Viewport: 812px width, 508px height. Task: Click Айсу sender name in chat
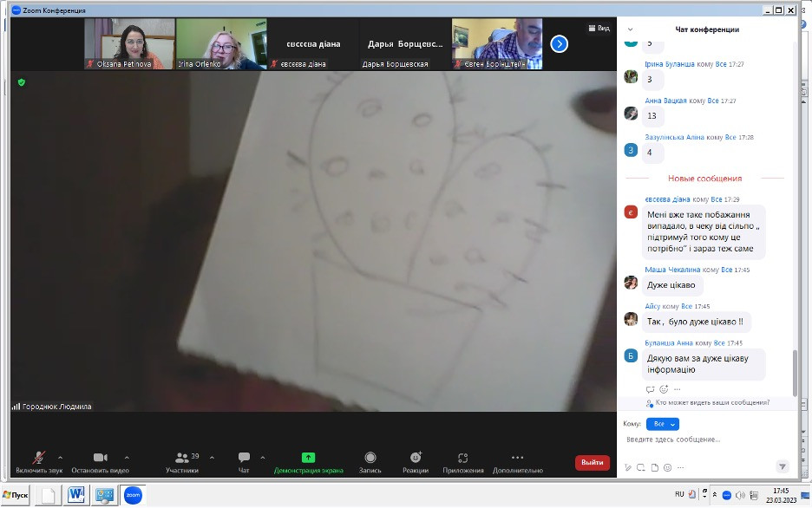pyautogui.click(x=652, y=306)
